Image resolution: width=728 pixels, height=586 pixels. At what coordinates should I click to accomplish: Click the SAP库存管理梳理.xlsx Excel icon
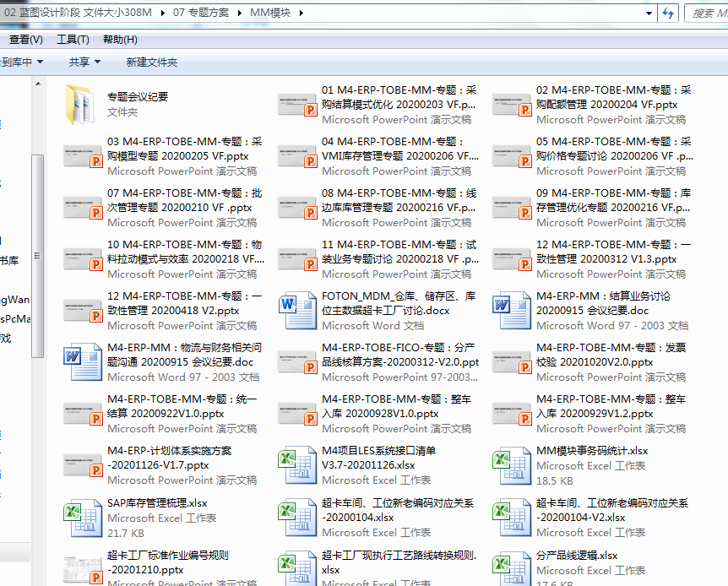[x=82, y=517]
